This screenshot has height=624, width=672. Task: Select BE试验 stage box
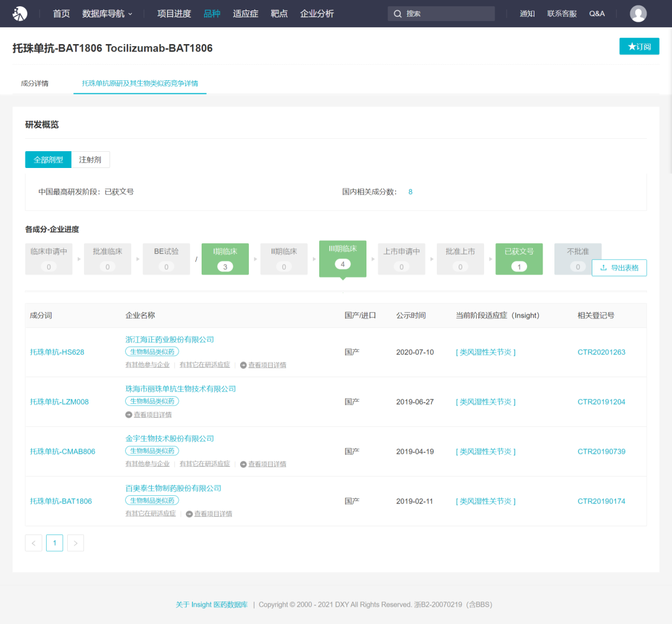click(x=166, y=259)
